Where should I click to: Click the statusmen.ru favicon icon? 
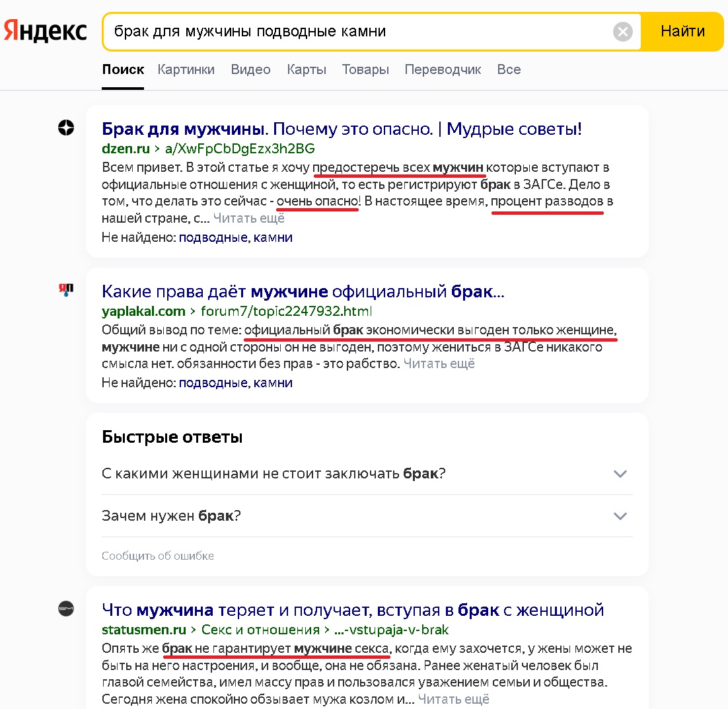click(66, 609)
